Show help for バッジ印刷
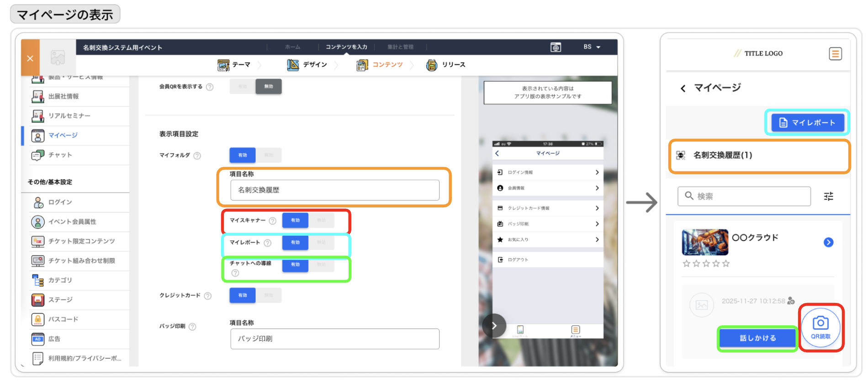 coord(192,327)
